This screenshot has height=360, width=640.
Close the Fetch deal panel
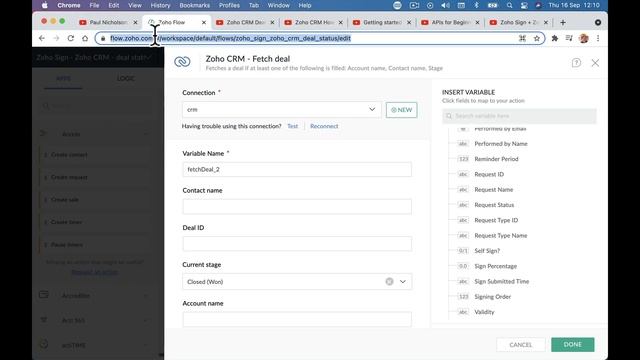595,63
